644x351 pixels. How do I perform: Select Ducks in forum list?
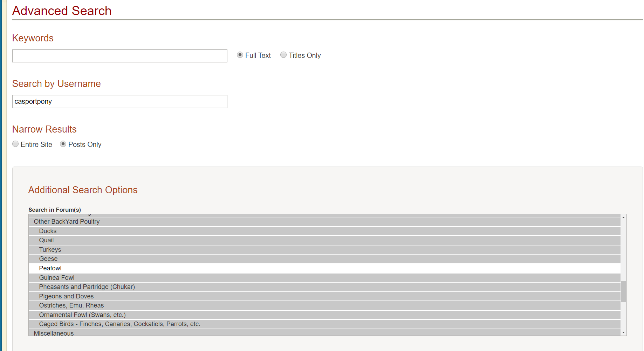pos(48,231)
